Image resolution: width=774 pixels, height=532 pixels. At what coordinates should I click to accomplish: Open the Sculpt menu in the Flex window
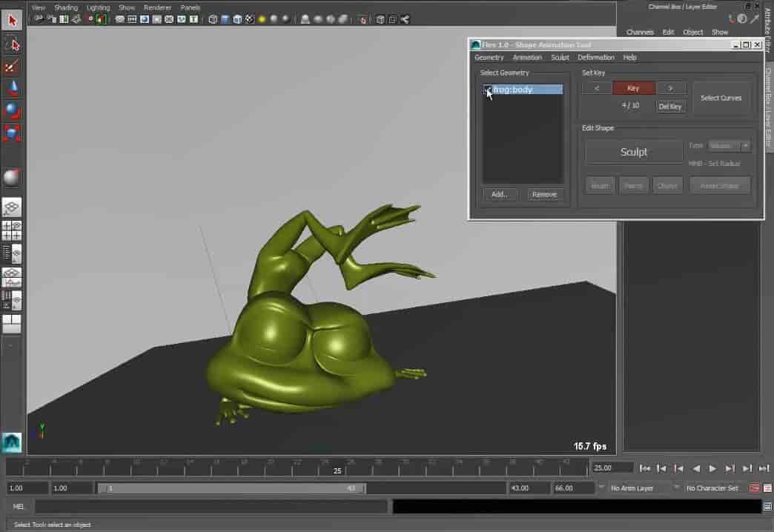(x=560, y=57)
